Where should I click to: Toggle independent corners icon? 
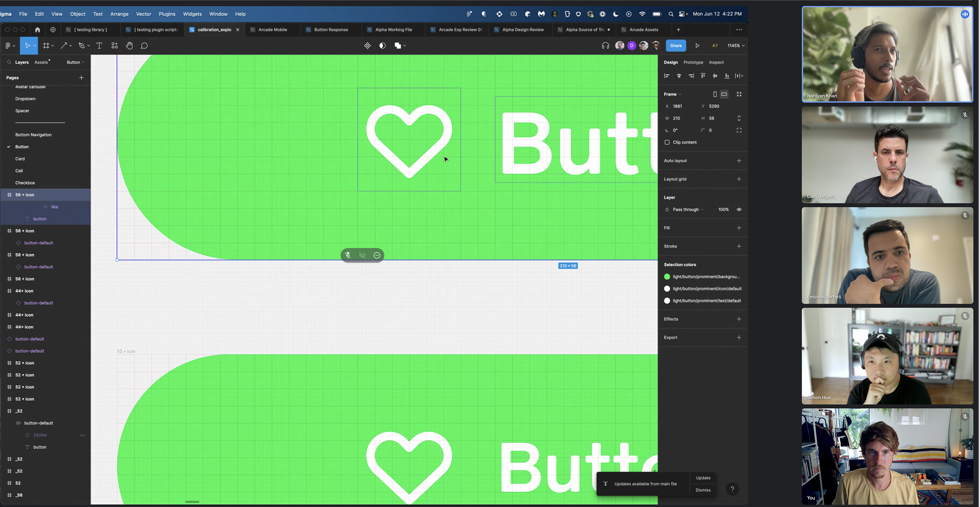[x=739, y=130]
